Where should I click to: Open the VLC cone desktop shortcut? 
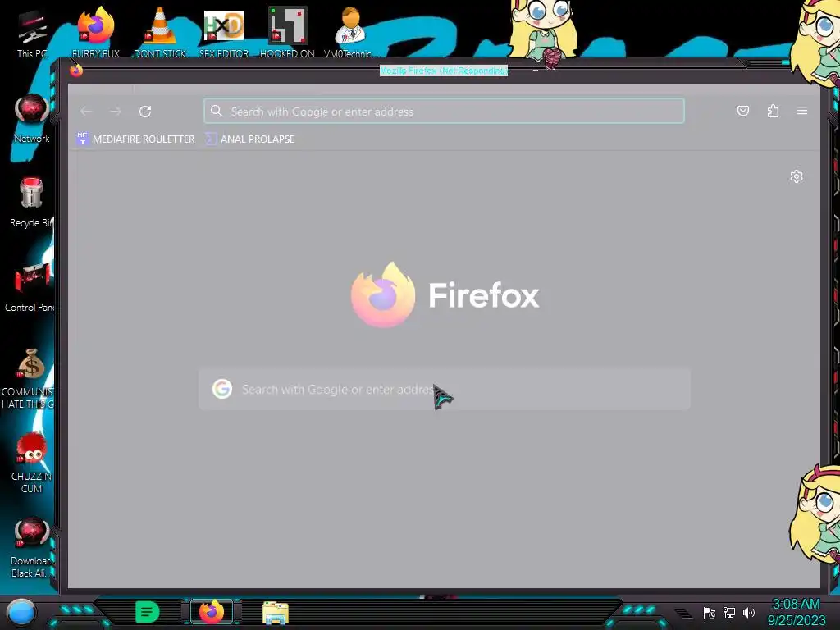point(160,33)
